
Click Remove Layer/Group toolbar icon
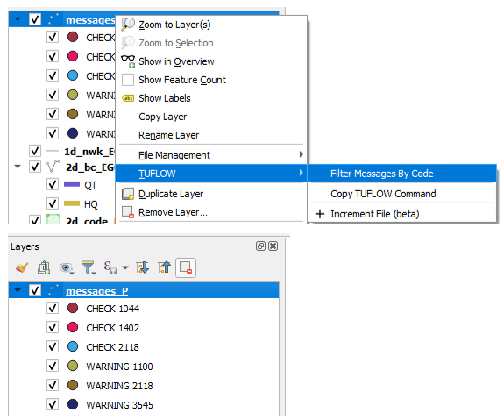pyautogui.click(x=186, y=267)
